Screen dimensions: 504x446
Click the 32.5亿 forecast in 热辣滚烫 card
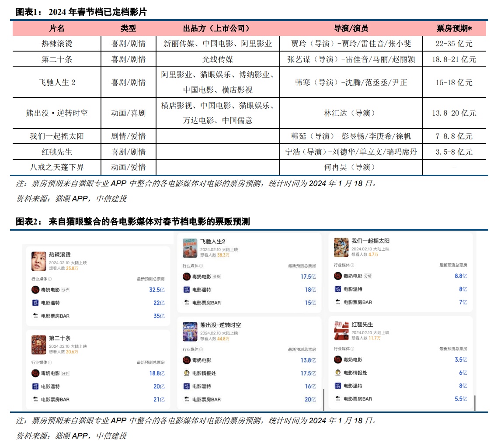point(157,290)
